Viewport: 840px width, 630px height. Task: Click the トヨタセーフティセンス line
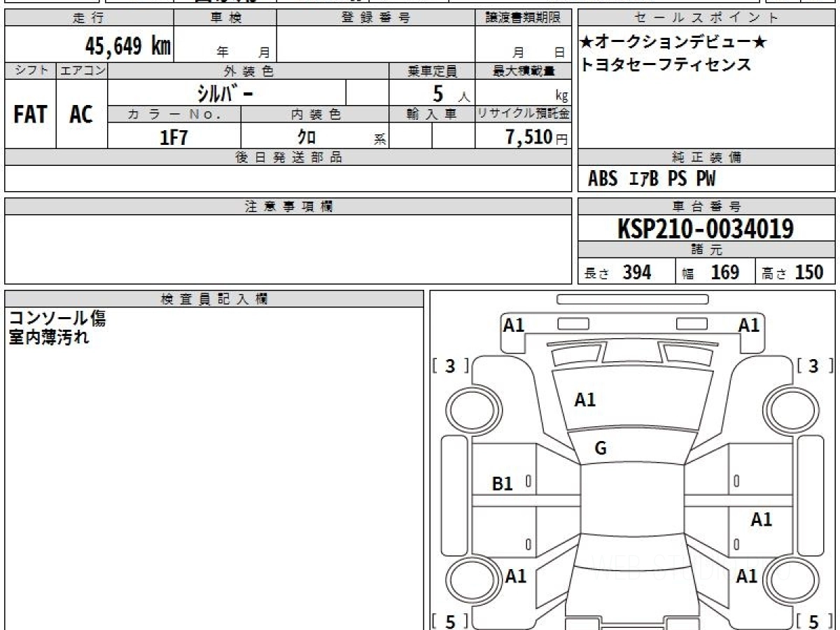[666, 64]
